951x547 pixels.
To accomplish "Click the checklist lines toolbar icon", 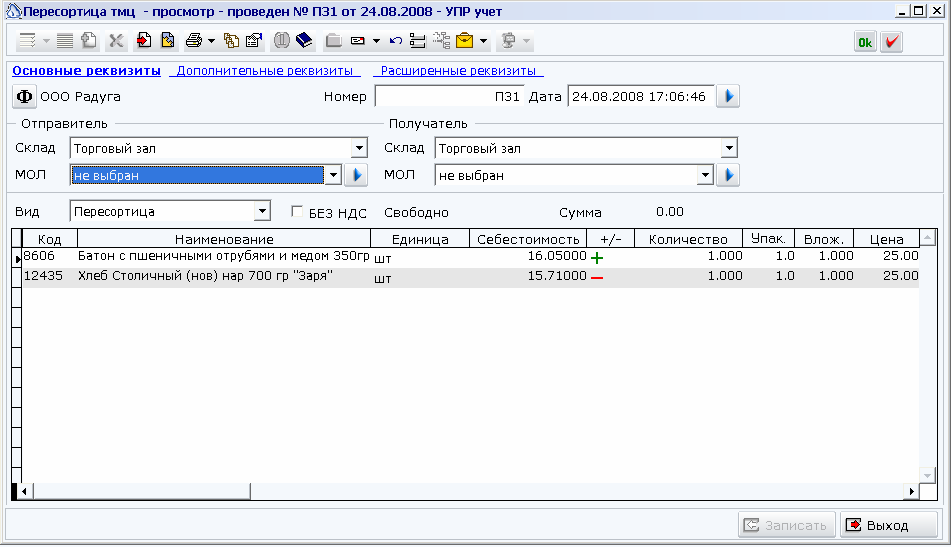I will point(27,41).
